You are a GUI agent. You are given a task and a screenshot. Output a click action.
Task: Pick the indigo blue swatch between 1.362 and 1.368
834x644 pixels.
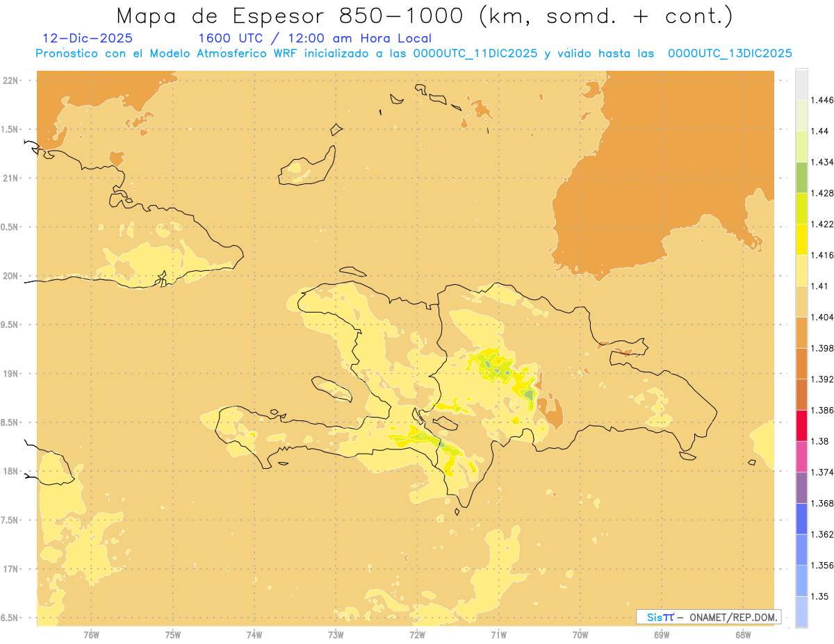click(x=801, y=519)
